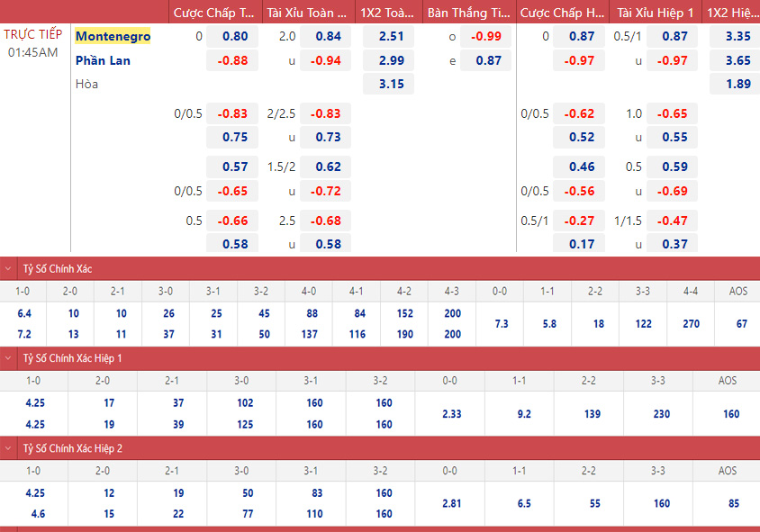
Task: Choose the 2.51 Montenegro 1X2 odds
Action: pos(391,37)
